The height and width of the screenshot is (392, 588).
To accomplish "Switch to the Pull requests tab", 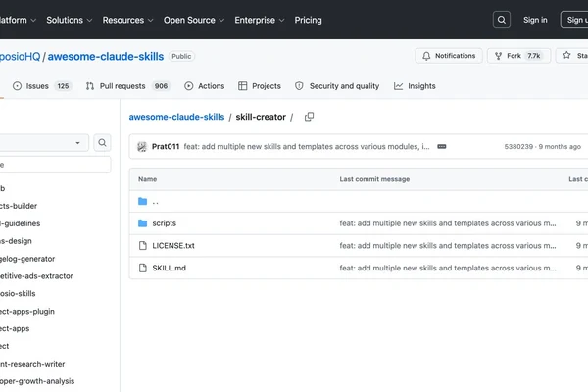I will (127, 86).
